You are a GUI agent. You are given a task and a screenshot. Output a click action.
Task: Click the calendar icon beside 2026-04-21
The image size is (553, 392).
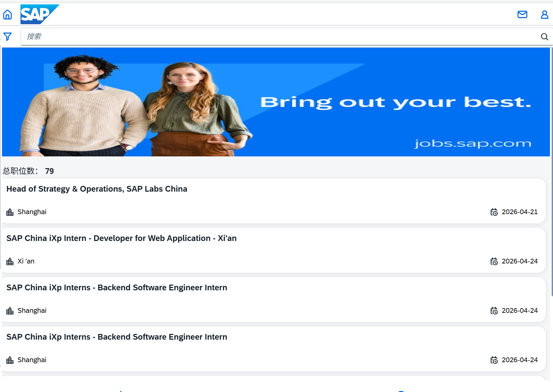(x=494, y=212)
